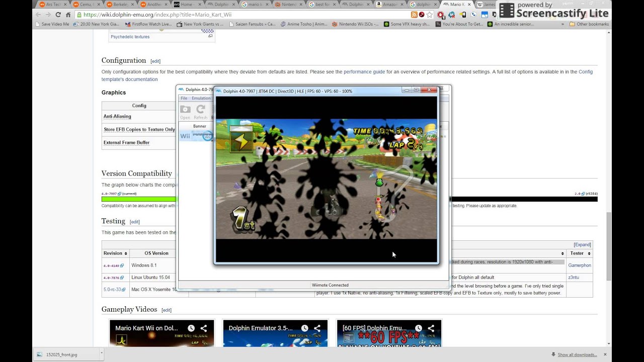
Task: Go to browser home page
Action: pos(68,15)
